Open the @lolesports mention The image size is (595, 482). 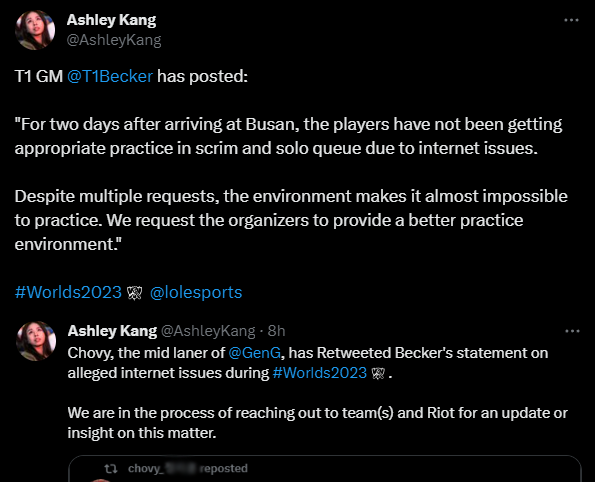coord(196,292)
